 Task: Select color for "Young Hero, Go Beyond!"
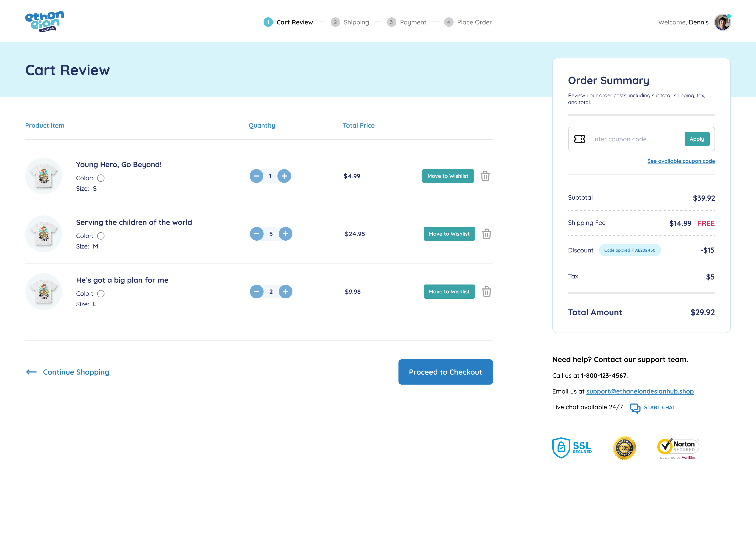101,178
